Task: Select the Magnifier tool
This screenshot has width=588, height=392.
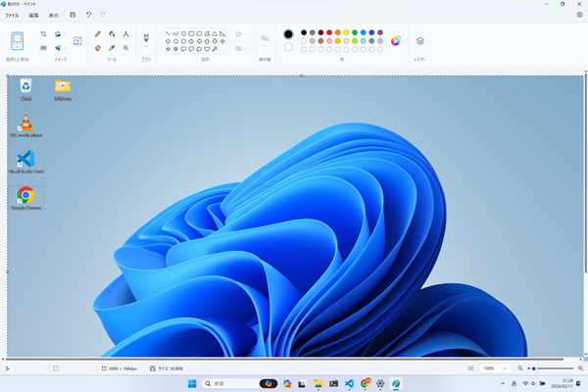Action: pos(126,48)
